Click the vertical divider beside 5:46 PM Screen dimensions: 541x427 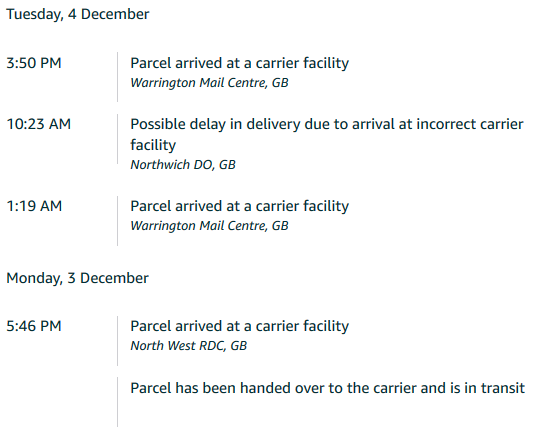117,341
